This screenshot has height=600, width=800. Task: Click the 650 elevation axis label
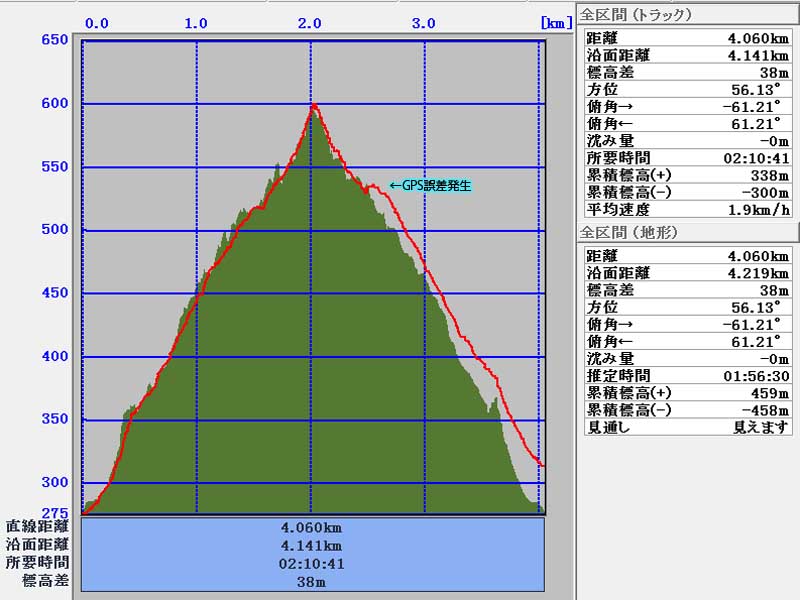55,40
